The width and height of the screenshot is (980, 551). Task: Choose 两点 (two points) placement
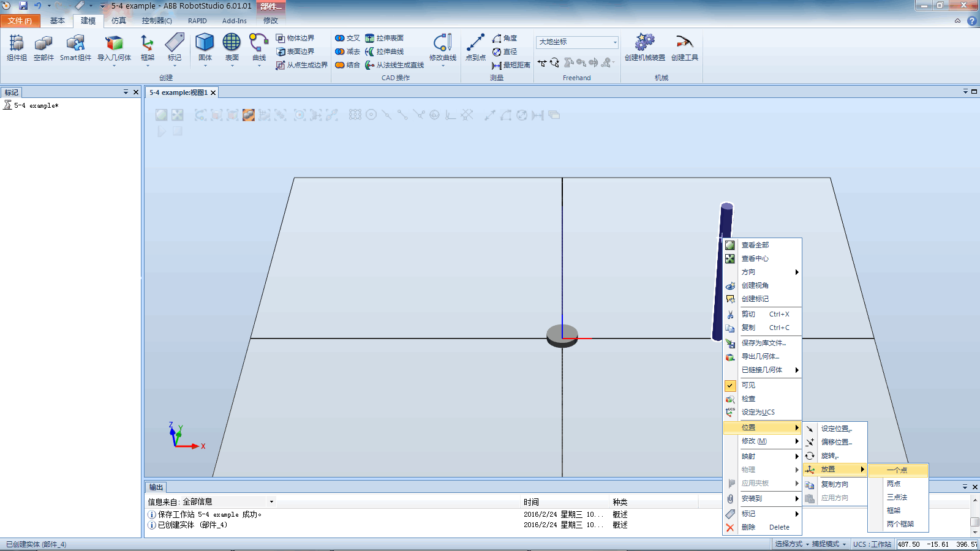tap(898, 484)
